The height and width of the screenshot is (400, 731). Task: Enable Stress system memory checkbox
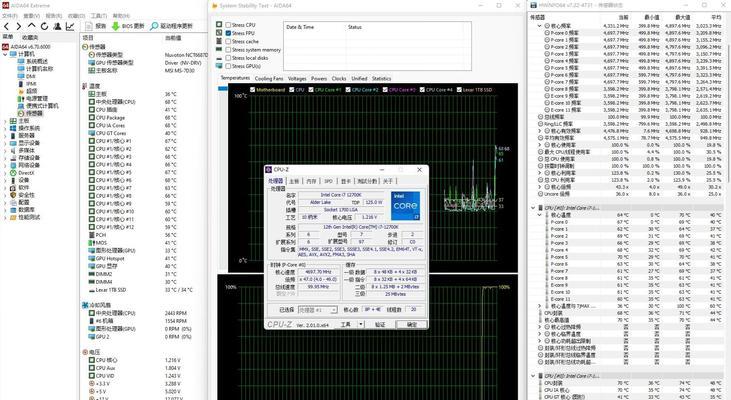pos(228,49)
